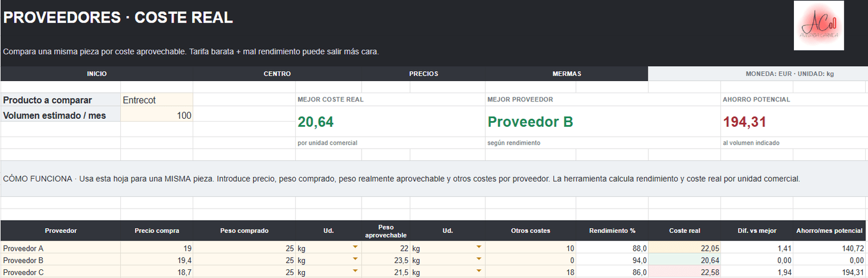Switch to the CENTRO tab
The image size is (868, 278).
click(277, 74)
